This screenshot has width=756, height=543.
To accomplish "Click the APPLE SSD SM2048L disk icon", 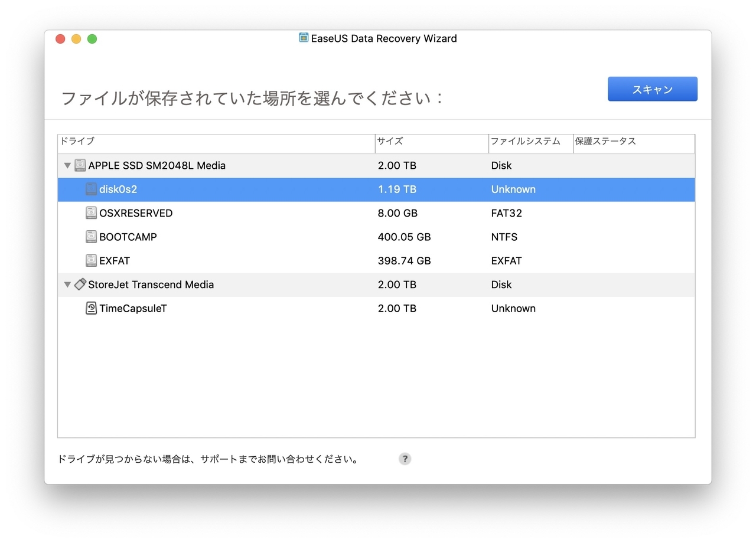I will 80,165.
